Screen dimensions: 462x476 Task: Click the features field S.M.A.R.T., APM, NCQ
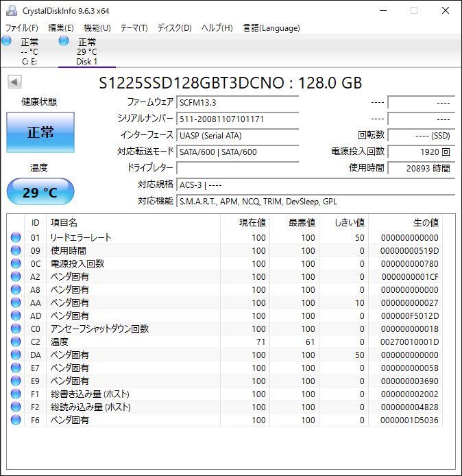[x=315, y=202]
